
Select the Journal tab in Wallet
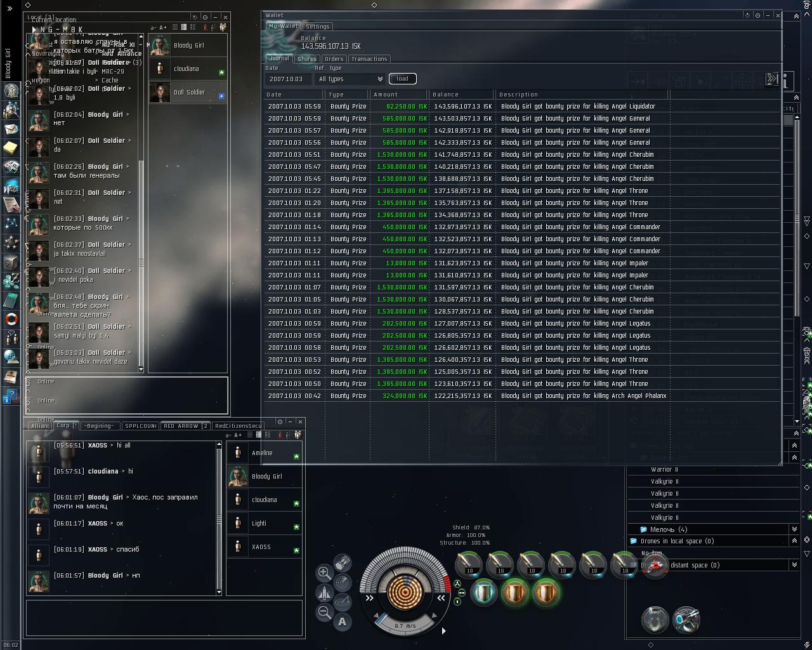[x=278, y=58]
